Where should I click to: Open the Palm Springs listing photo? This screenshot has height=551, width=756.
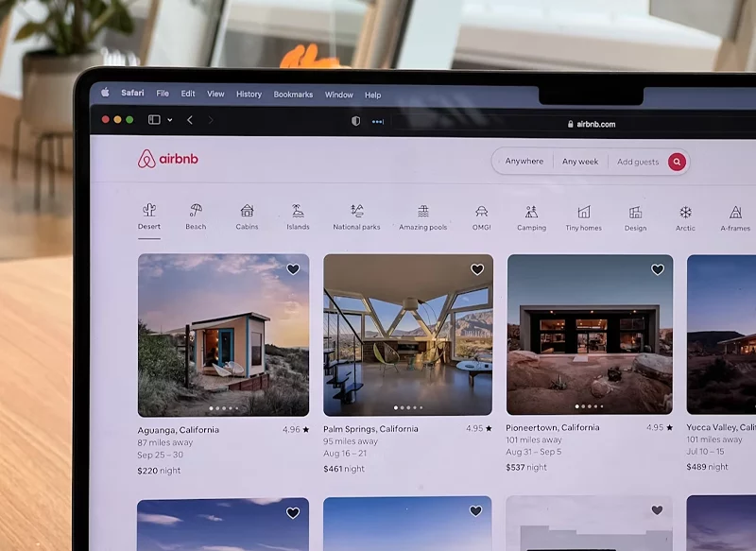click(407, 335)
